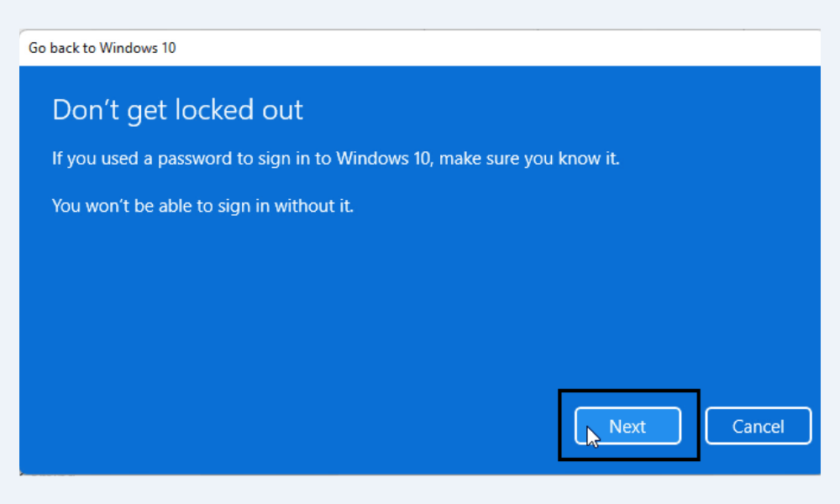Click "If you used" at the message start
Viewport: 840px width, 504px height.
(87, 159)
